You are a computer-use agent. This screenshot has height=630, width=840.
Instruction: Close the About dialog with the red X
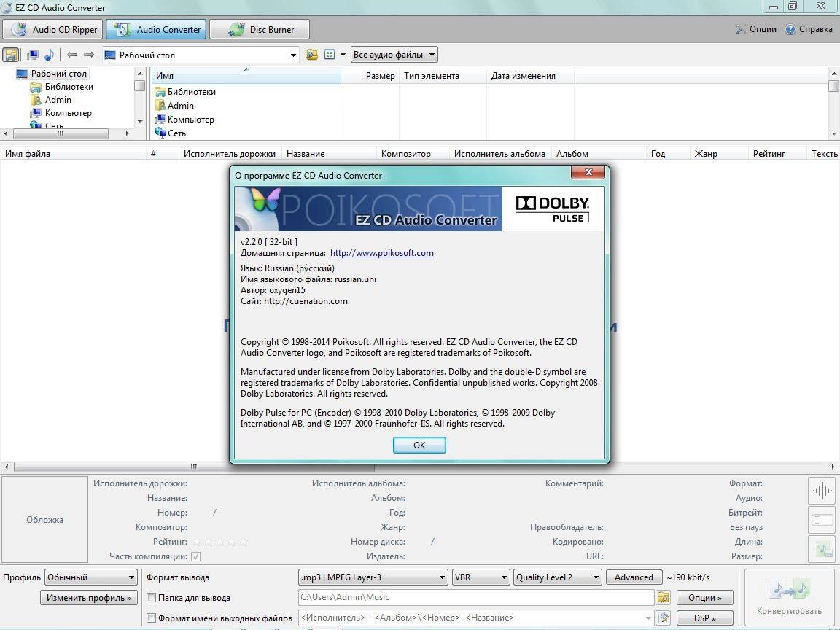tap(588, 172)
